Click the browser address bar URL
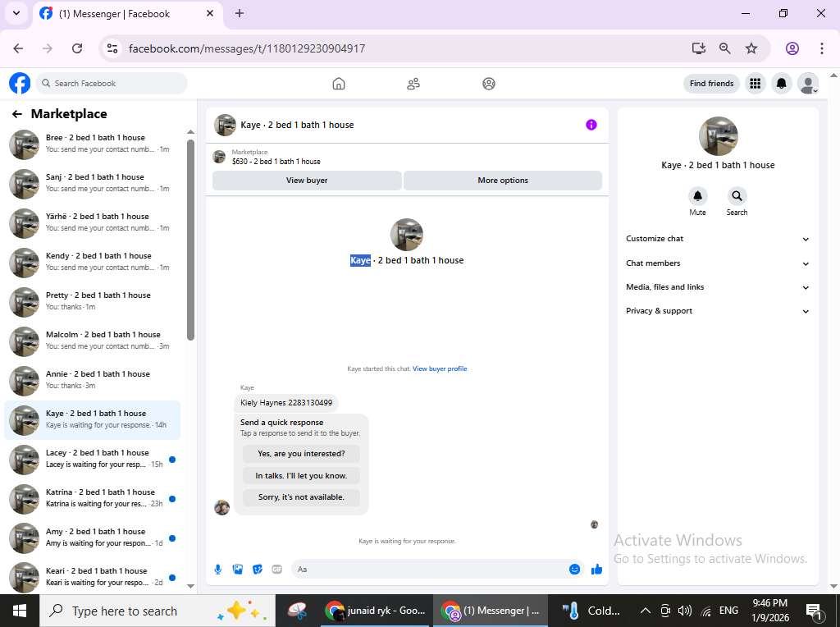This screenshot has height=627, width=840. click(x=247, y=48)
